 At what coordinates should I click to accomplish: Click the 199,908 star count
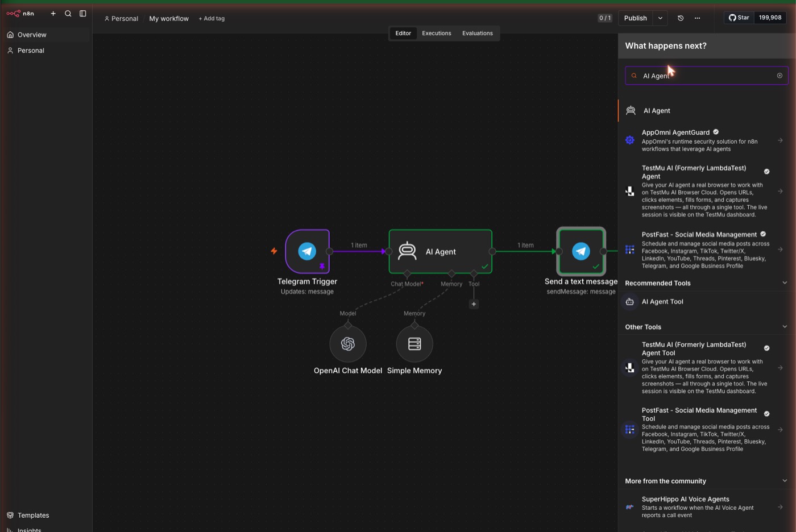[770, 18]
